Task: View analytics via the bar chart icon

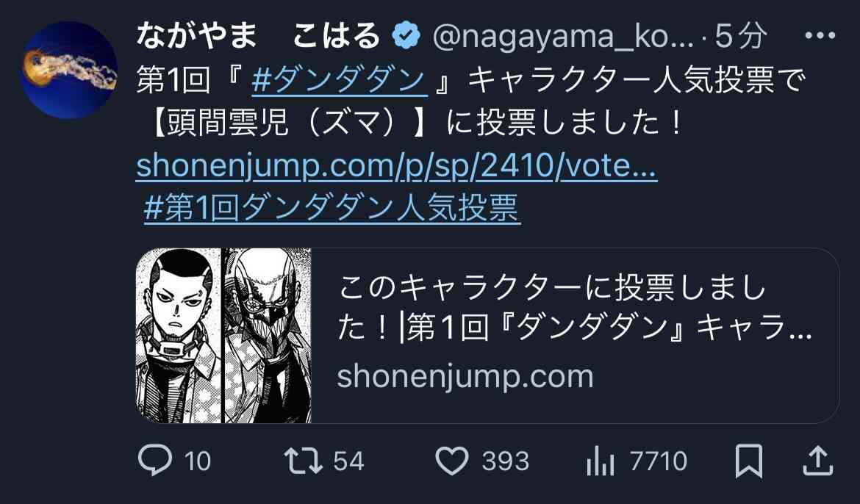Action: coord(601,461)
